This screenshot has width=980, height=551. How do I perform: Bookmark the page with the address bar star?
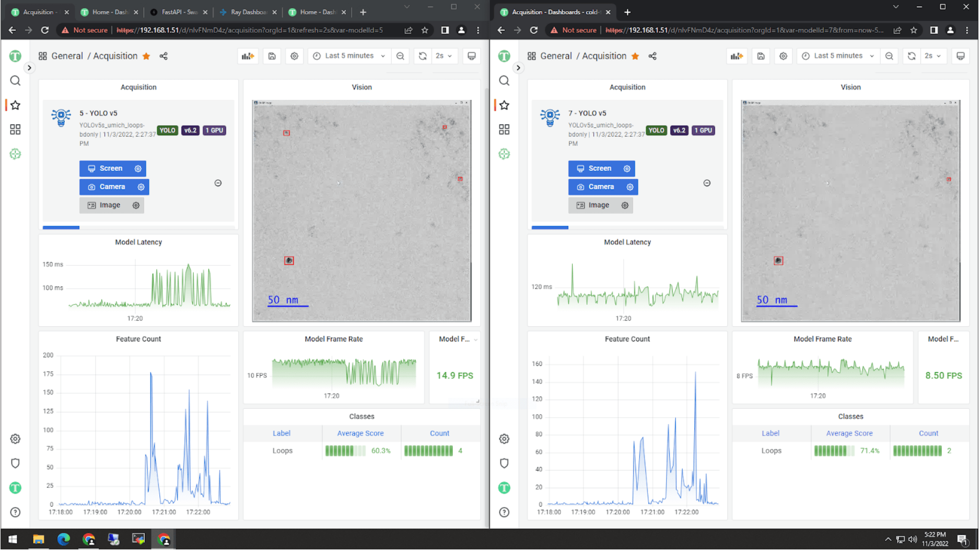click(x=425, y=30)
